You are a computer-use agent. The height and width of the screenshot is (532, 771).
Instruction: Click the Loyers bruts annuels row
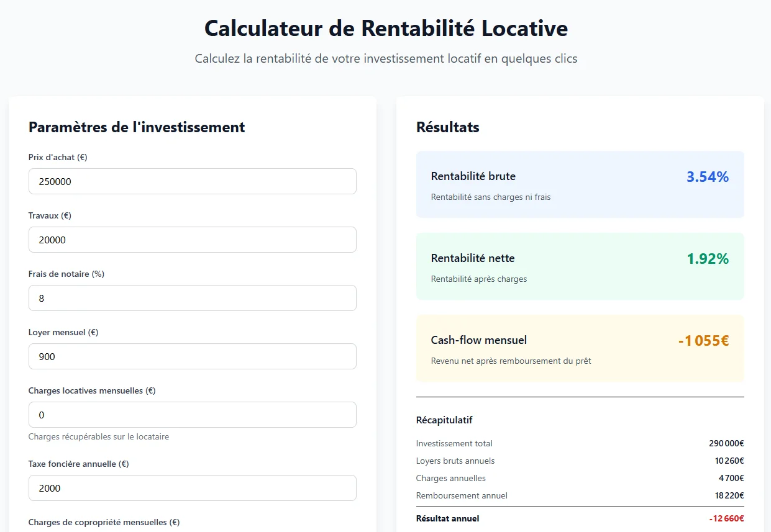(580, 461)
